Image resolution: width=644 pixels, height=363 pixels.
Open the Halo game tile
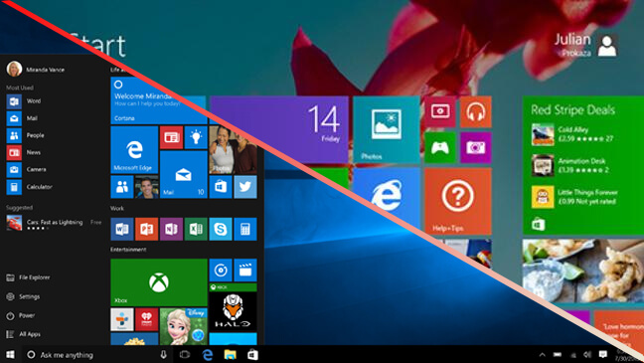coord(233,307)
